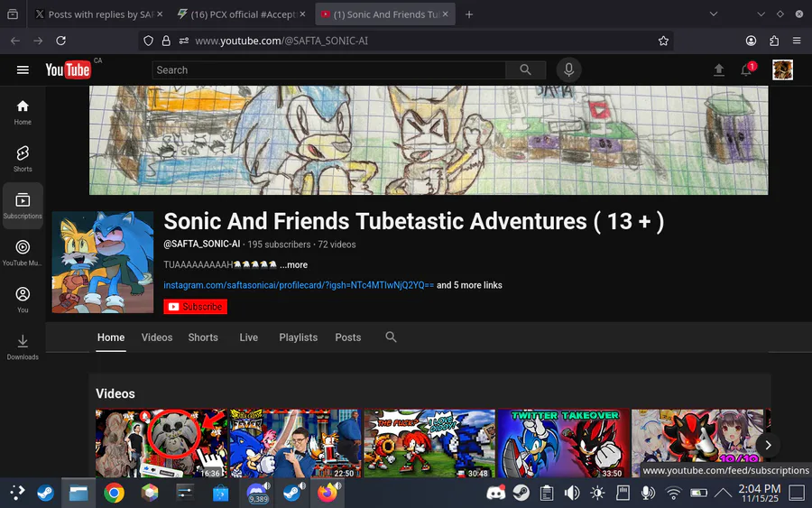The width and height of the screenshot is (812, 508).
Task: Open the file manager from the taskbar
Action: click(x=78, y=493)
